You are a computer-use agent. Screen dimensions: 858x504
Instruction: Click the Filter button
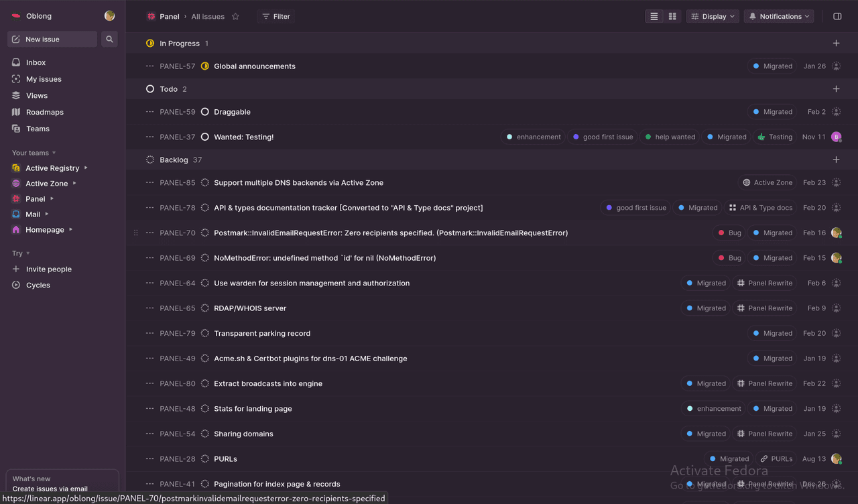[275, 17]
